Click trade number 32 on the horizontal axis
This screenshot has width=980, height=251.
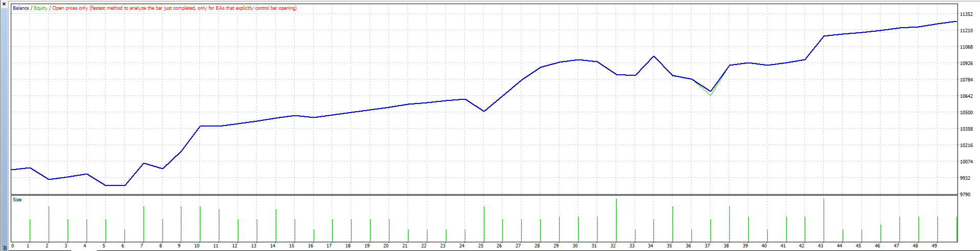pos(613,246)
